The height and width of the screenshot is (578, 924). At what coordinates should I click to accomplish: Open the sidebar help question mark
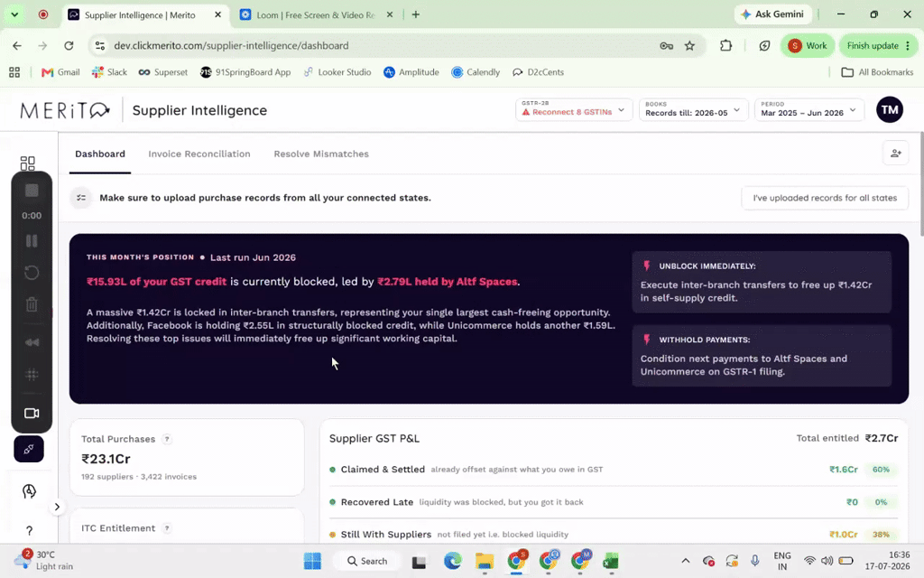click(29, 531)
